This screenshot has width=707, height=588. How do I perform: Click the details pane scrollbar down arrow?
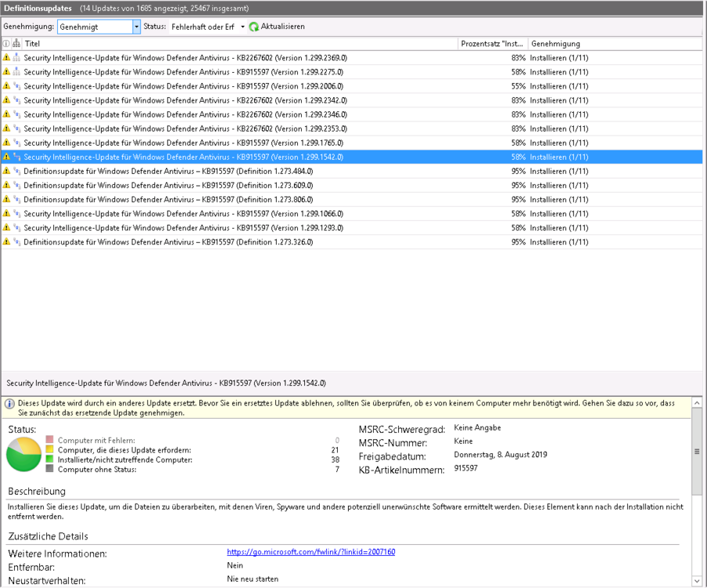click(x=698, y=581)
